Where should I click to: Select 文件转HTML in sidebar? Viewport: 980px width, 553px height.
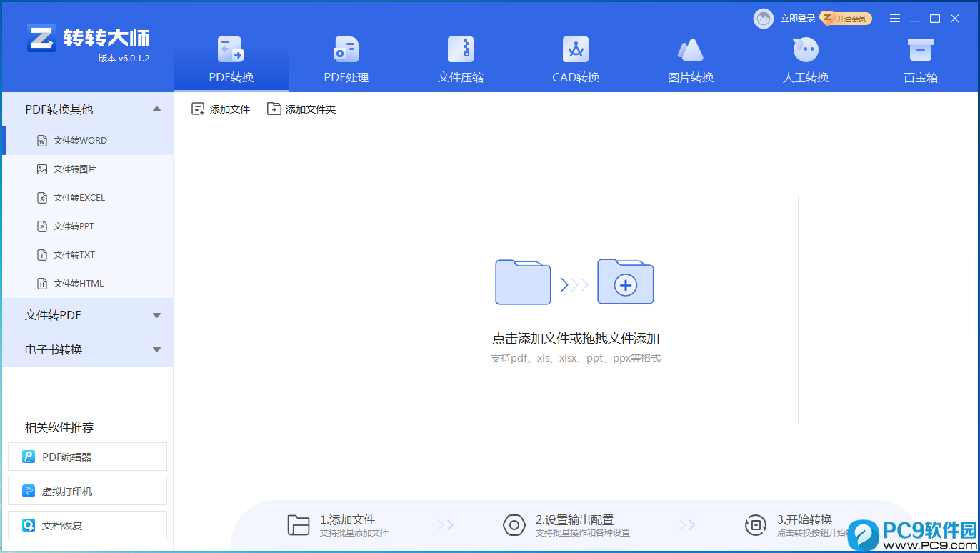[x=88, y=284]
